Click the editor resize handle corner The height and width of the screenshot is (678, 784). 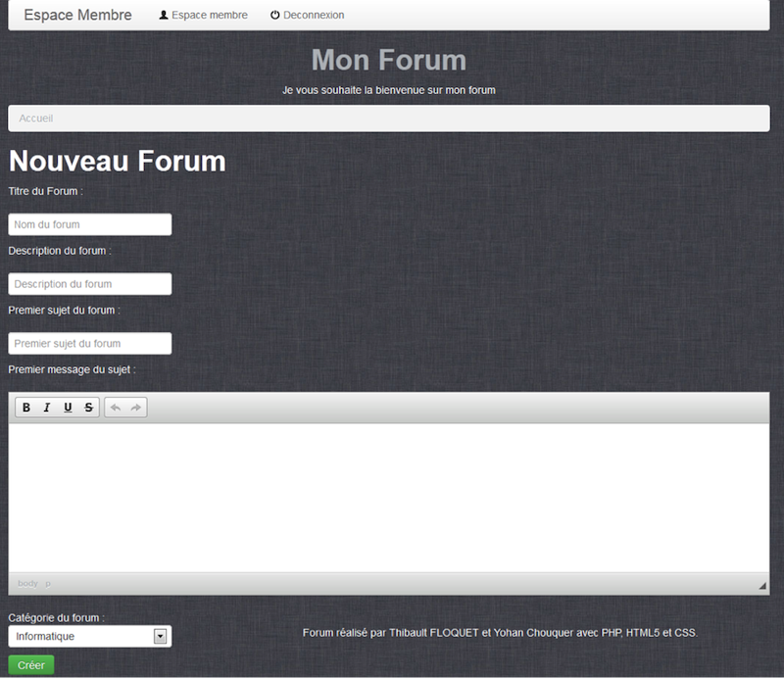tap(762, 586)
